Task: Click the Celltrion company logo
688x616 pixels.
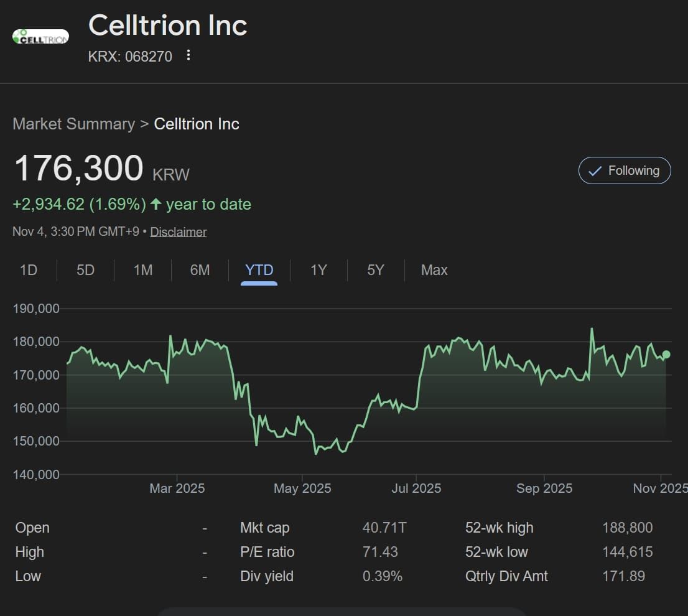Action: (x=40, y=36)
